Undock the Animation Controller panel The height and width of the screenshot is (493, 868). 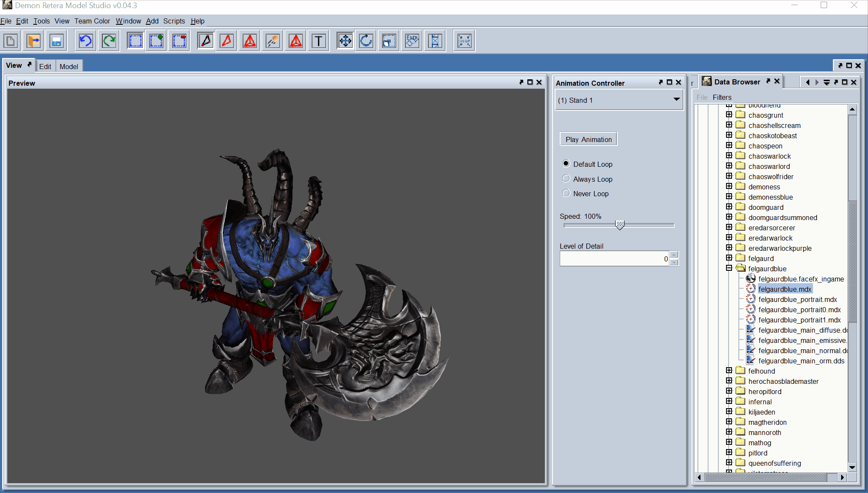tap(660, 82)
